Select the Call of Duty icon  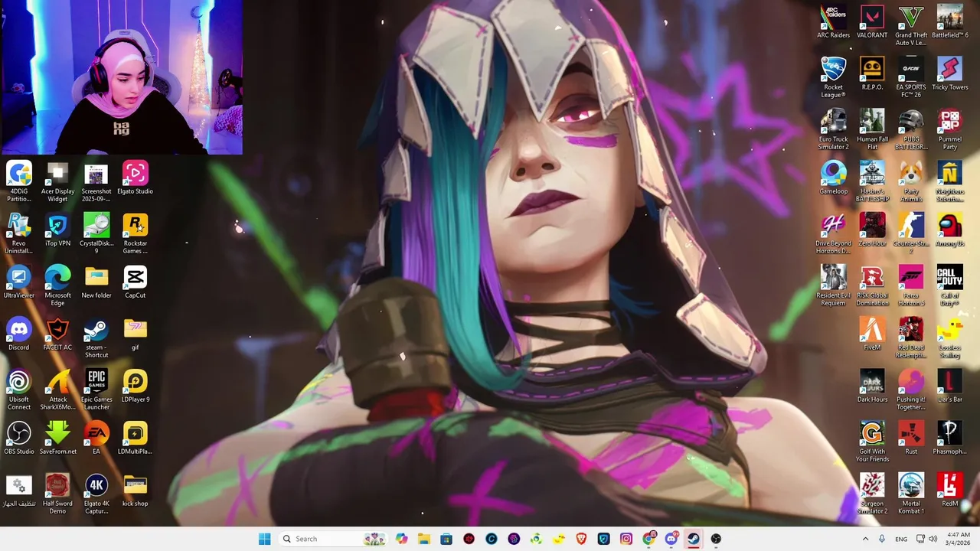pos(949,285)
